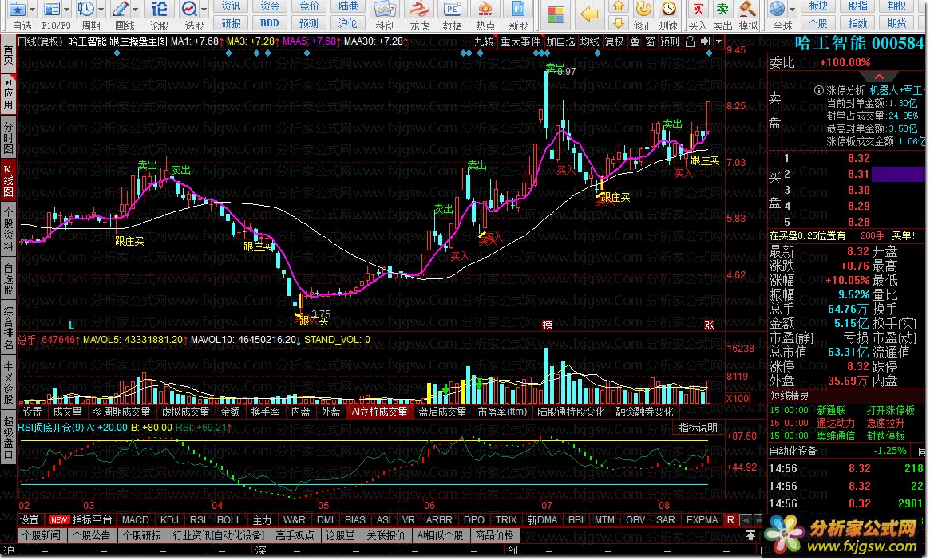
Task: Click the info icon beside 涨停分析
Action: [x=819, y=90]
